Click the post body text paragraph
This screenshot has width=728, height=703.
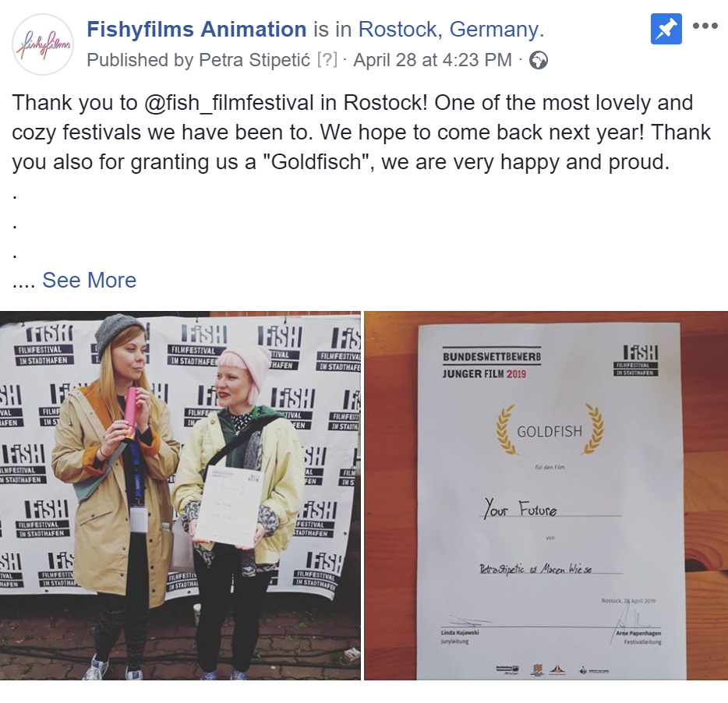[361, 132]
